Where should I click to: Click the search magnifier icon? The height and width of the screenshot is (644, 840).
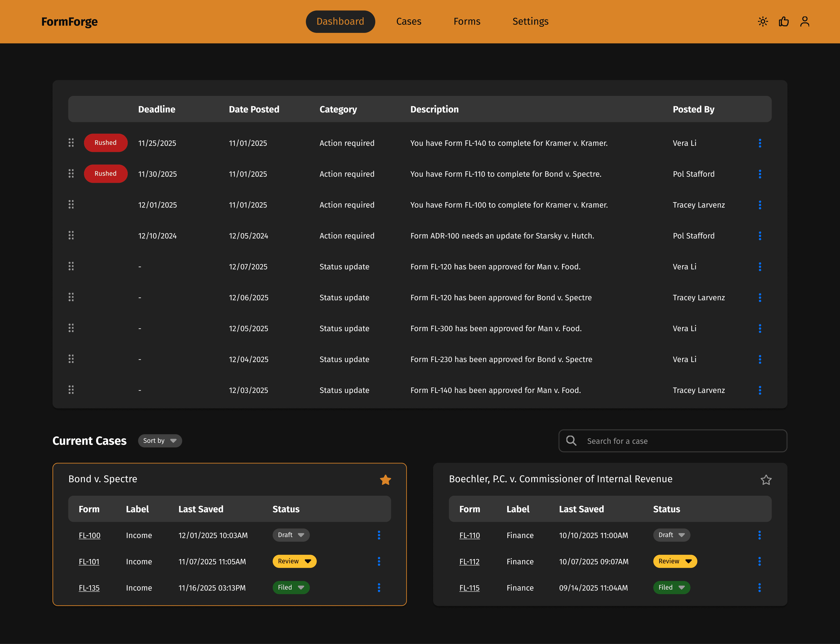pyautogui.click(x=571, y=441)
